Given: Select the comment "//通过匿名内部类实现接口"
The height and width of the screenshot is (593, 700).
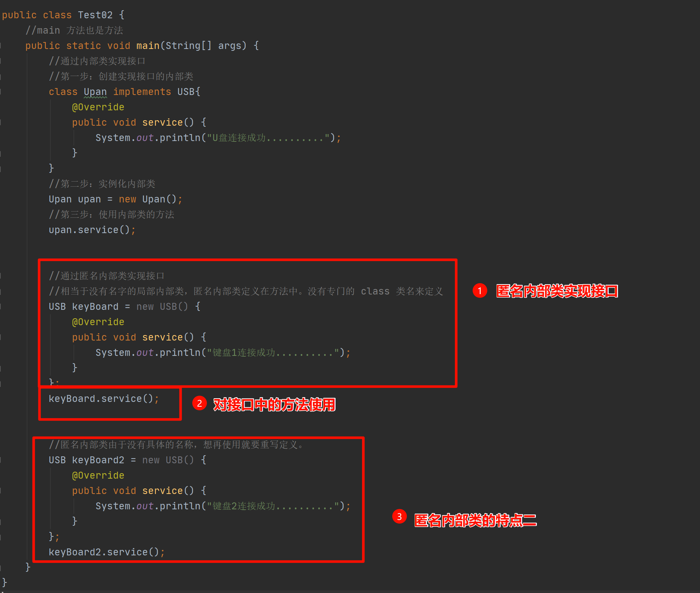Looking at the screenshot, I should (x=107, y=276).
